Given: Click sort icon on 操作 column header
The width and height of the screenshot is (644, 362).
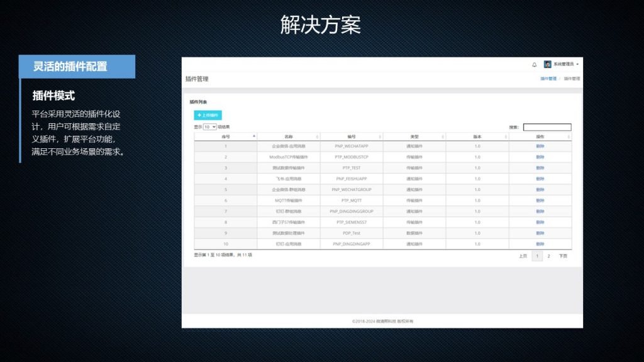Looking at the screenshot, I should (x=569, y=136).
